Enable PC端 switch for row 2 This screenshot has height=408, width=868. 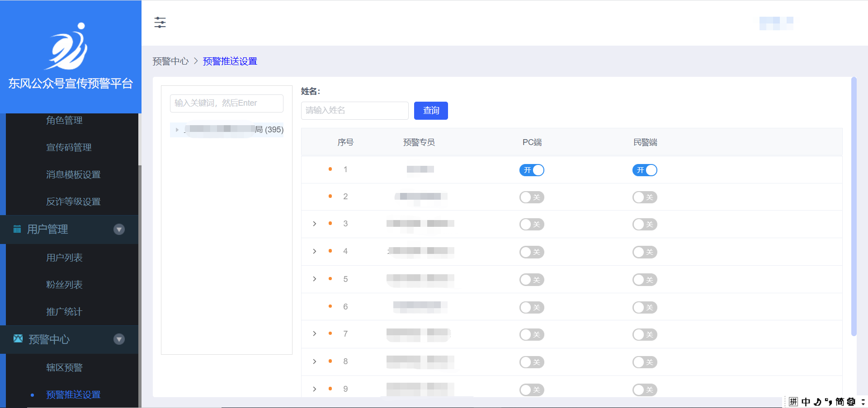tap(532, 197)
